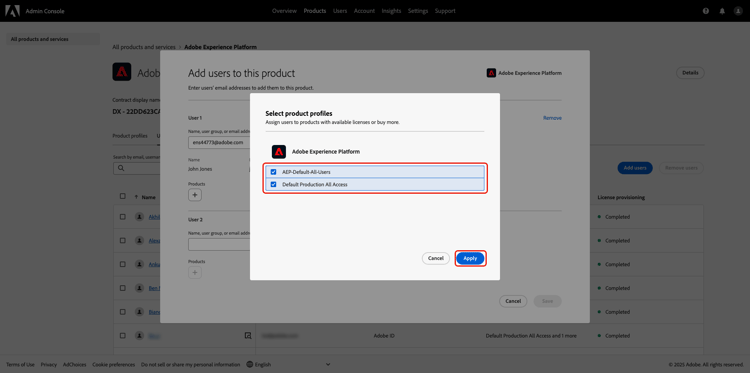Toggle the select-all checkbox in the users table header
750x373 pixels.
coord(123,197)
